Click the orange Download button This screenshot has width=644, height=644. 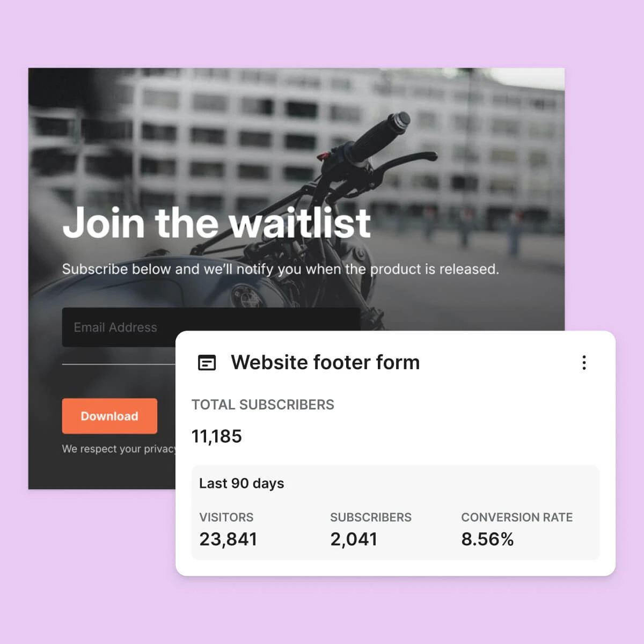tap(109, 416)
